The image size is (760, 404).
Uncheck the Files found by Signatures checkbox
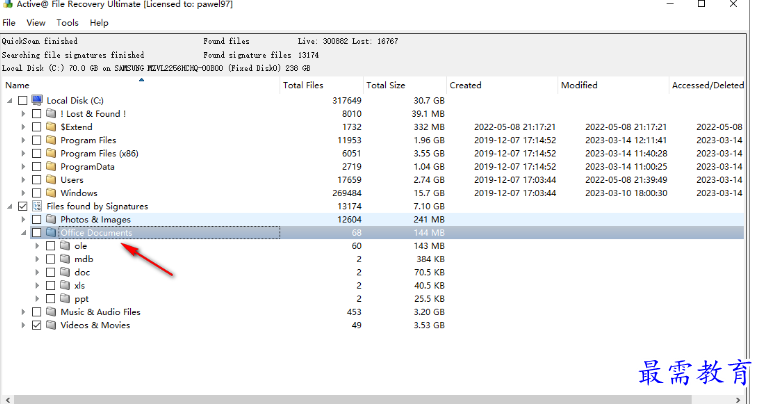tap(22, 206)
